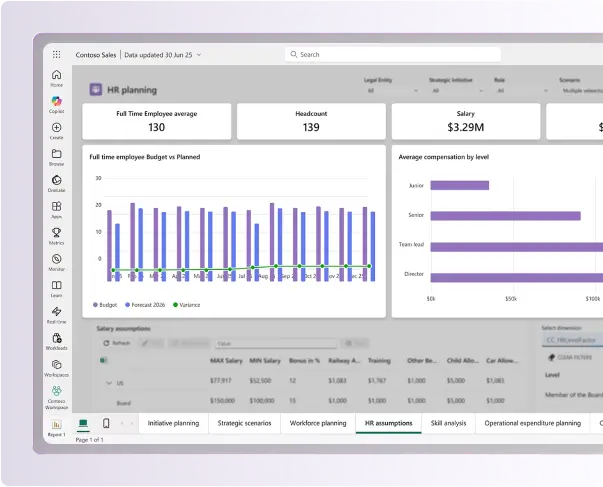
Task: Open the app launcher waffle icon
Action: pos(56,54)
